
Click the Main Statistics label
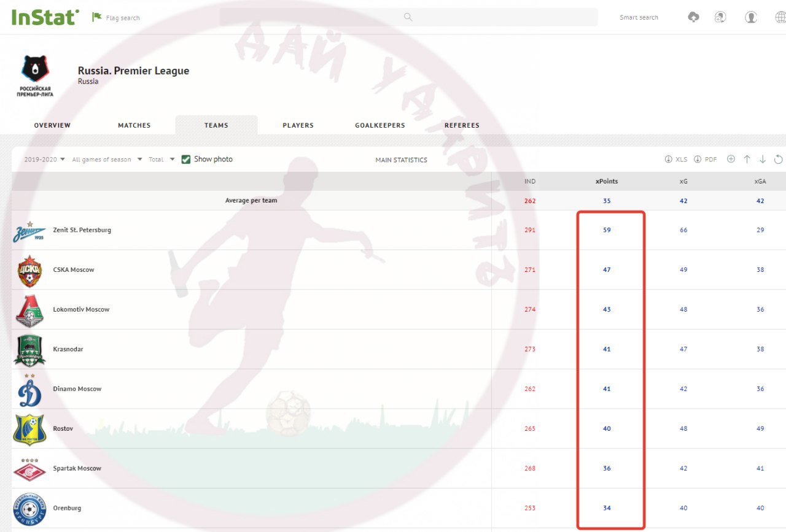tap(401, 160)
